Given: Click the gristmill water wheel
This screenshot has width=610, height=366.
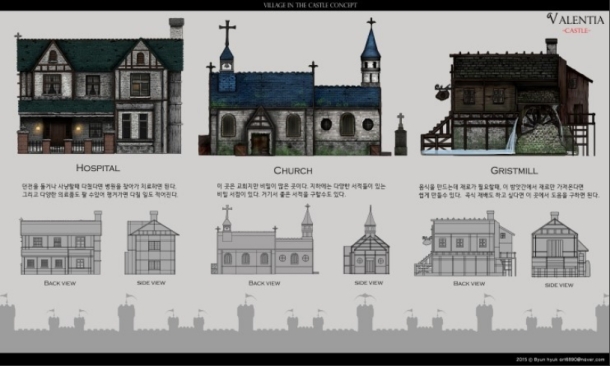Looking at the screenshot, I should [x=540, y=121].
